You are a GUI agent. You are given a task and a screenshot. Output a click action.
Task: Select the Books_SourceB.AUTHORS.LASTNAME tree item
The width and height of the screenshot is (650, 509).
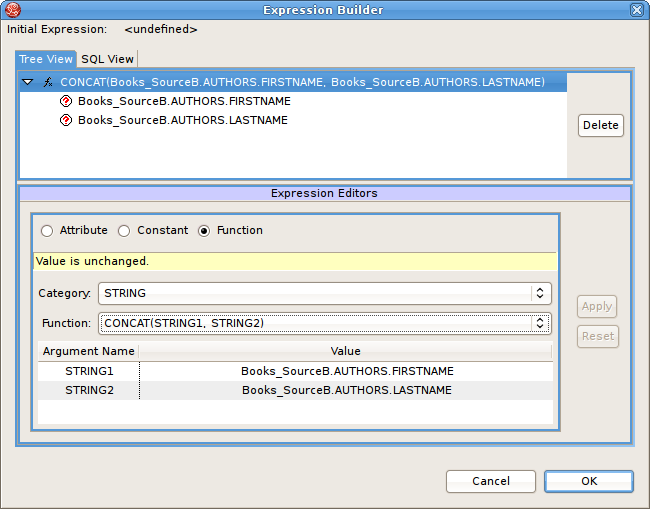[x=182, y=120]
